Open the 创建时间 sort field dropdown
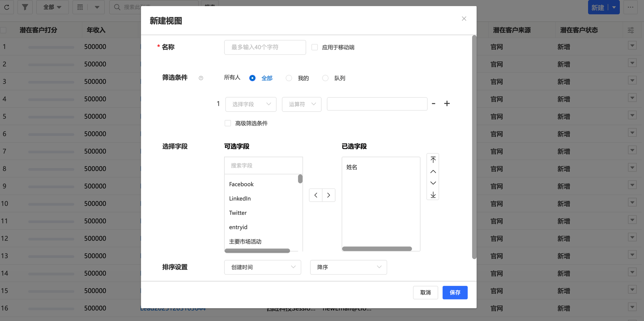 262,267
